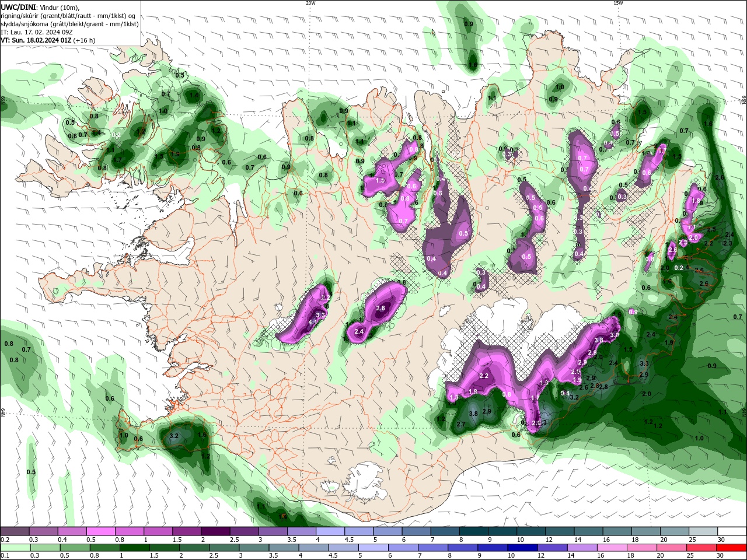Click the white swatch after 25 in the upper legend row
The height and width of the screenshot is (560, 747).
coord(732,531)
